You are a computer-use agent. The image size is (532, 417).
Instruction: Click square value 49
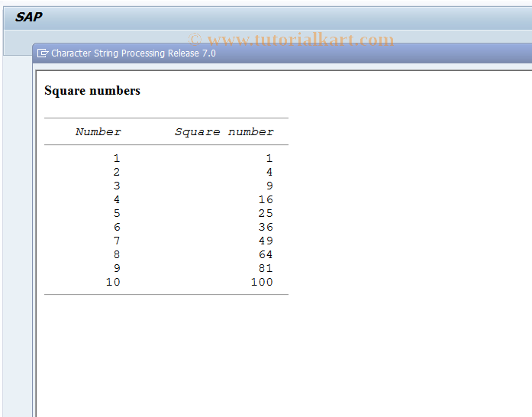click(266, 241)
